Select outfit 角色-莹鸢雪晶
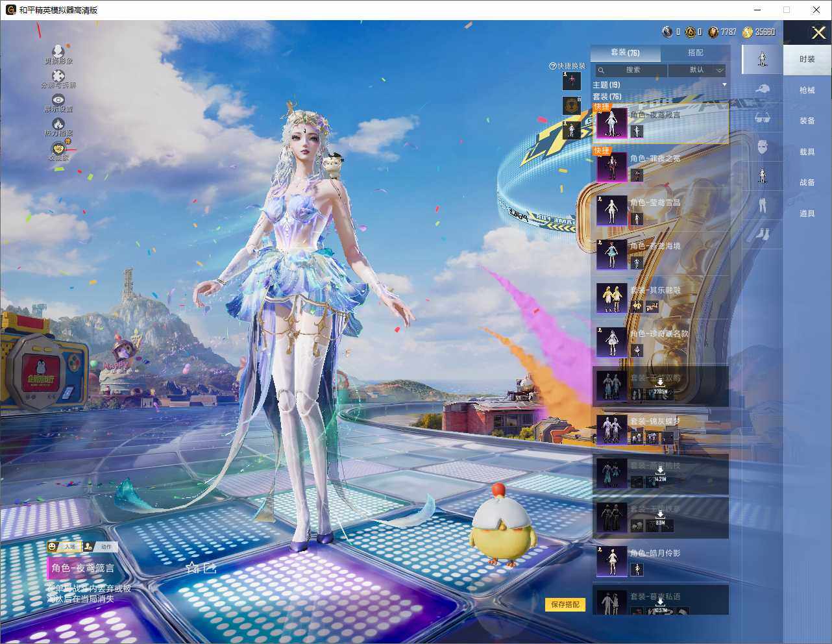Viewport: 832px width, 644px height. [x=661, y=210]
